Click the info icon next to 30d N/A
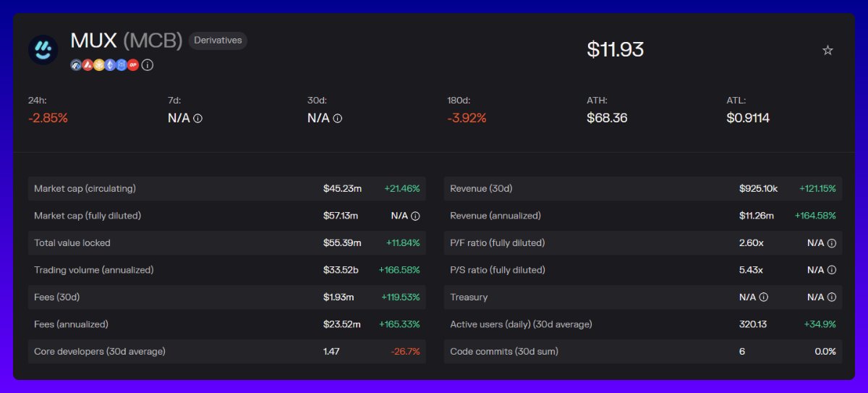The width and height of the screenshot is (868, 393). tap(338, 118)
